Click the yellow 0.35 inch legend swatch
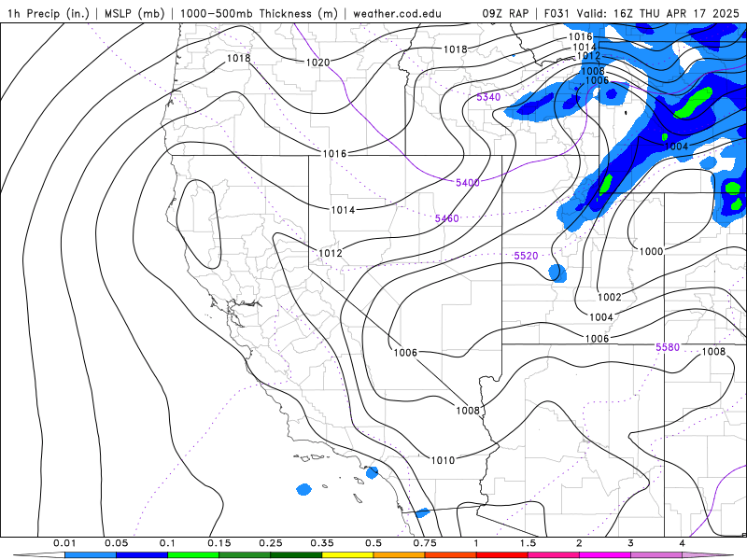 (347, 555)
